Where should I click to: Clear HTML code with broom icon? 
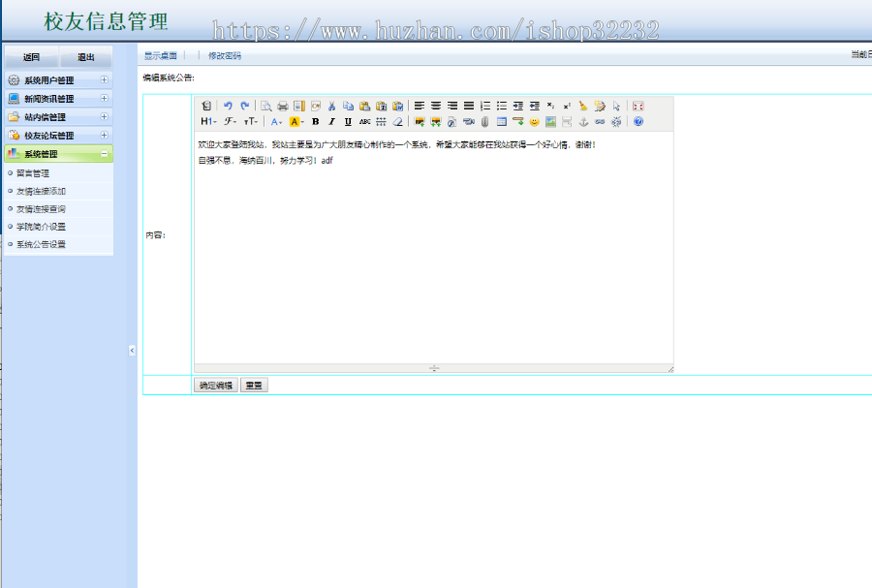click(x=583, y=106)
